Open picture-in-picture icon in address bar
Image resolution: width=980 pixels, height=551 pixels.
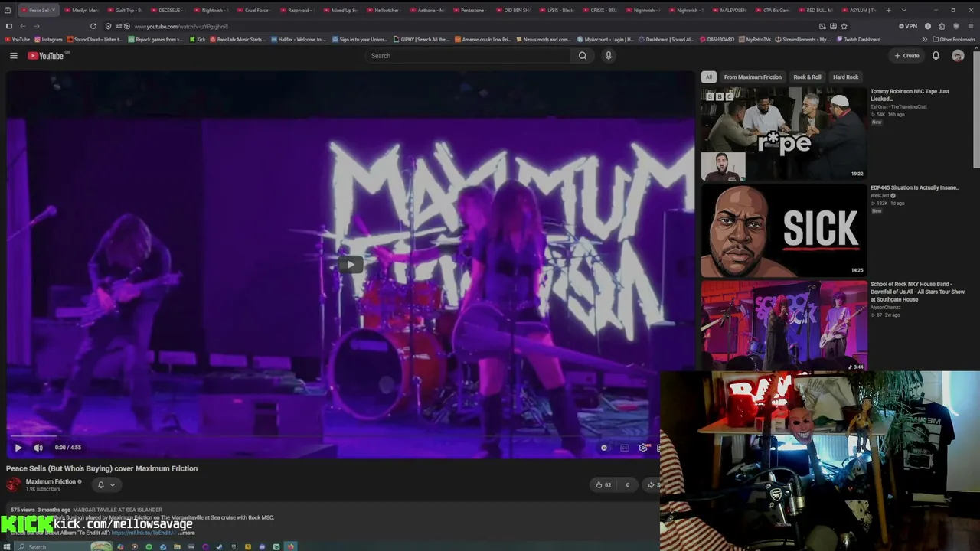(822, 26)
